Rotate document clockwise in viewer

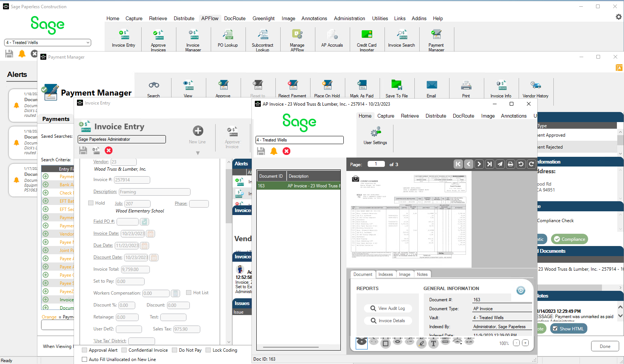point(531,164)
